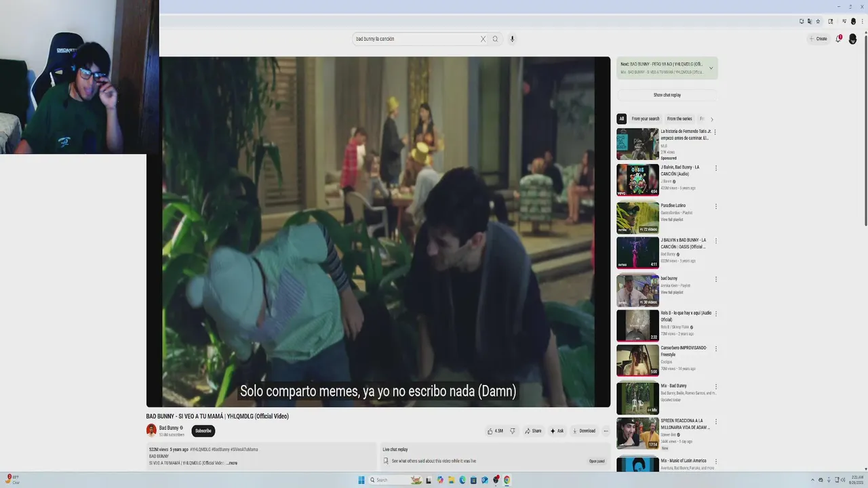Open Mix - Music of Latin America title
This screenshot has width=868, height=488.
pos(684,461)
